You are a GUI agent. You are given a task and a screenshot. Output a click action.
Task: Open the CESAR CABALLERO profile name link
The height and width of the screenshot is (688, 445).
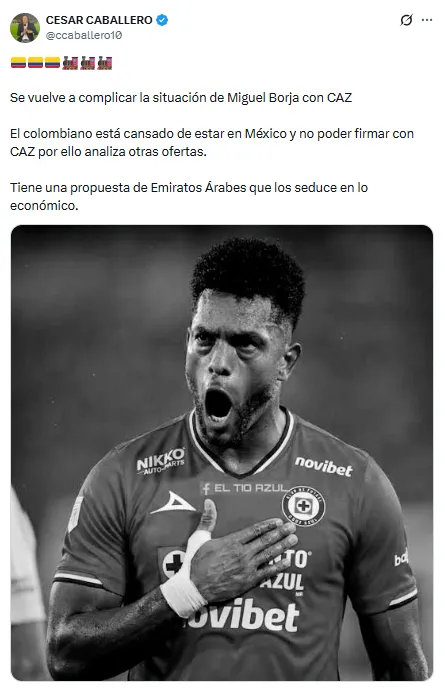pyautogui.click(x=99, y=20)
